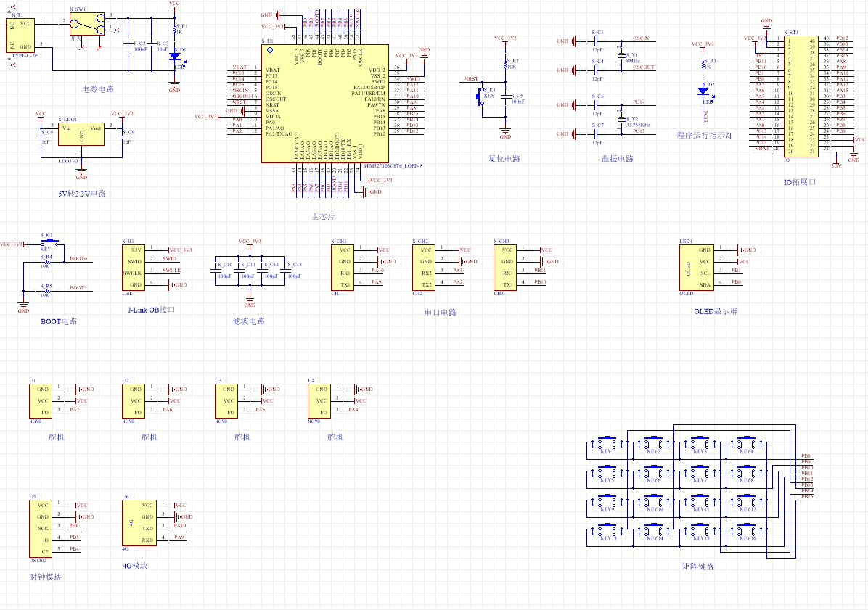Click the 程序运行指示灯 label

(x=705, y=136)
